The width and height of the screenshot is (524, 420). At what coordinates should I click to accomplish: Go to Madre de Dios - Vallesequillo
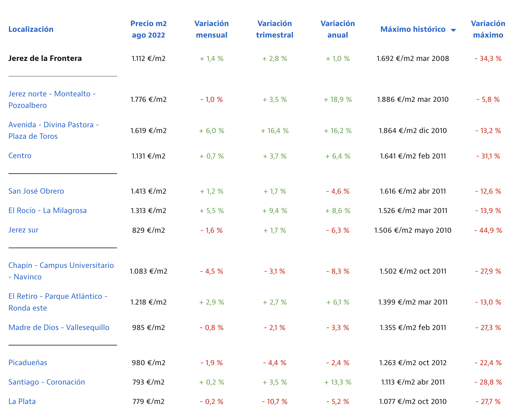point(59,328)
